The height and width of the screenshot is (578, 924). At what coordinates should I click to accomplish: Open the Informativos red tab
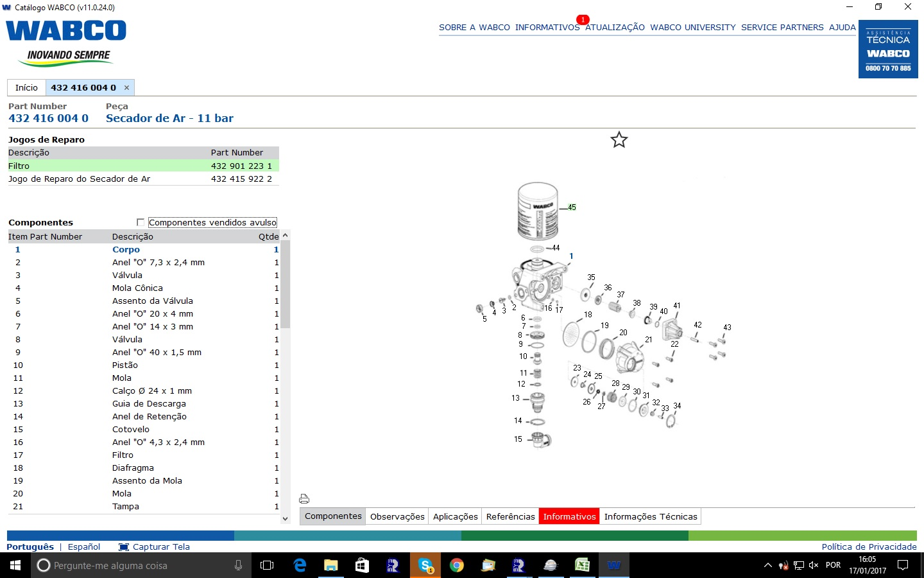569,516
